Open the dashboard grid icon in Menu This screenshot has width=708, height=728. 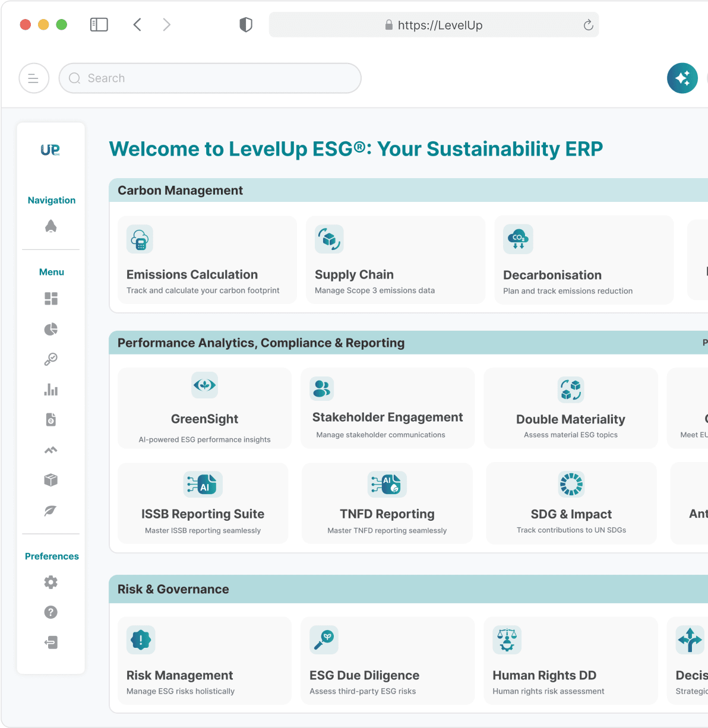[x=51, y=299]
